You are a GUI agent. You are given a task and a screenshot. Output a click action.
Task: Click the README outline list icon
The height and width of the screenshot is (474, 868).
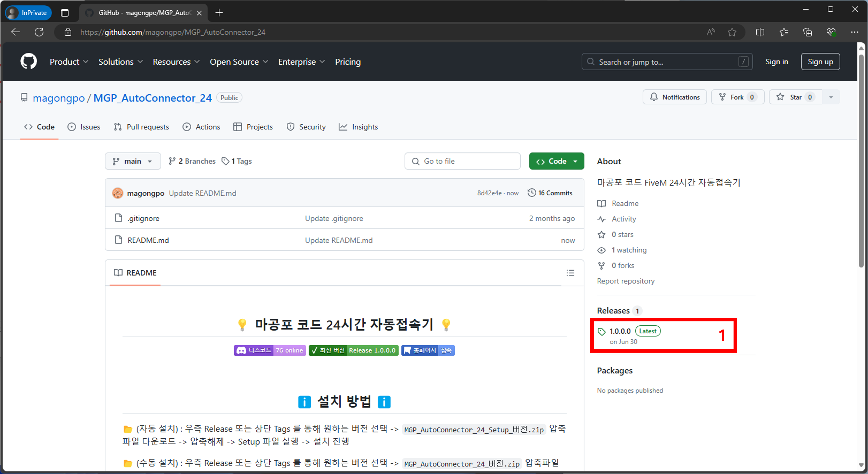point(570,273)
